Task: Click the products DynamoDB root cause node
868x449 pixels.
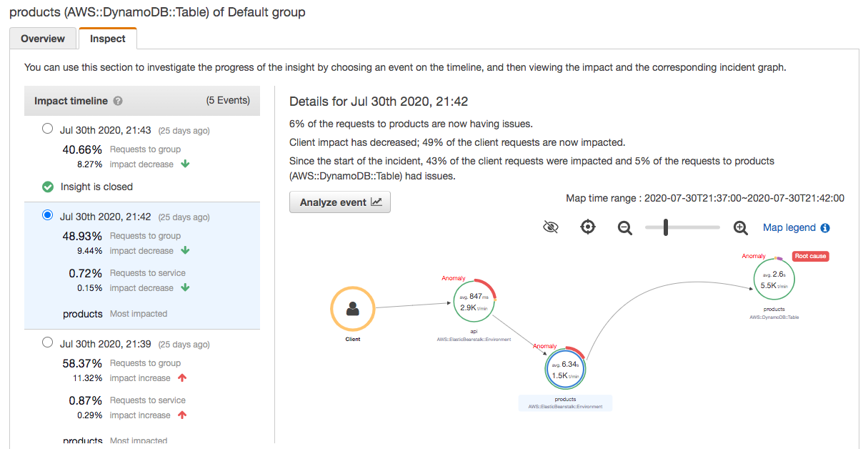Action: (773, 280)
